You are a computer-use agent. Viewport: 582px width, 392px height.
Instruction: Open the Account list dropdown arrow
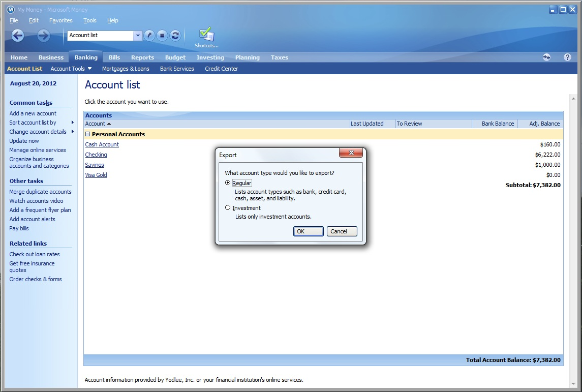[137, 36]
